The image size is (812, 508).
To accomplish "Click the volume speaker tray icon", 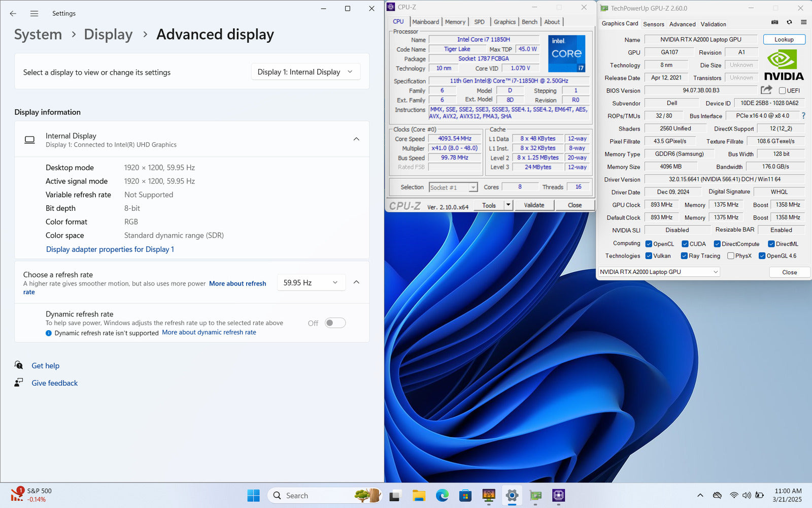I will point(747,495).
